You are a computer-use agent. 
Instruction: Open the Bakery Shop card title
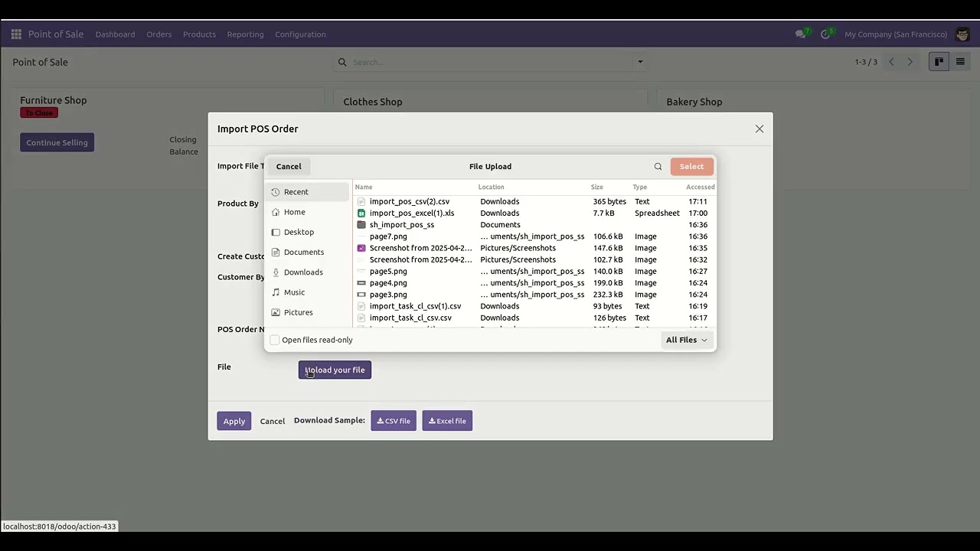pos(694,102)
